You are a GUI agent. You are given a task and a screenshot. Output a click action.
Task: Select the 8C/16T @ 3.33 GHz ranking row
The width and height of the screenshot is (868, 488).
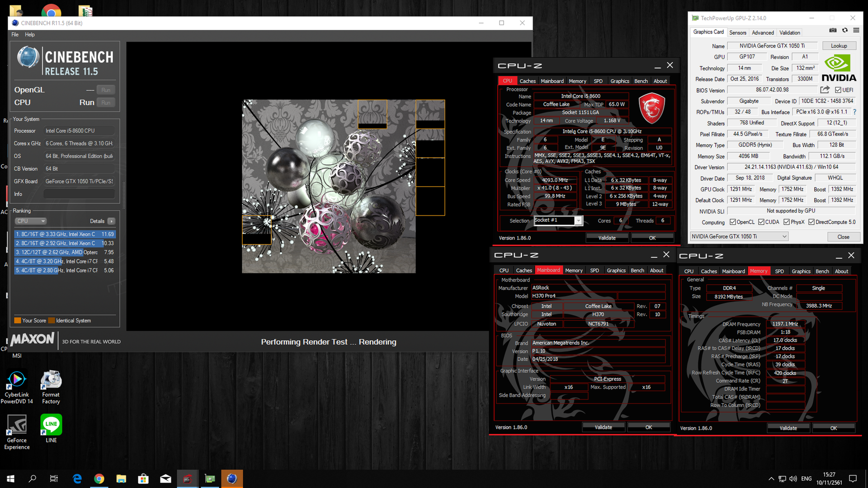click(65, 234)
